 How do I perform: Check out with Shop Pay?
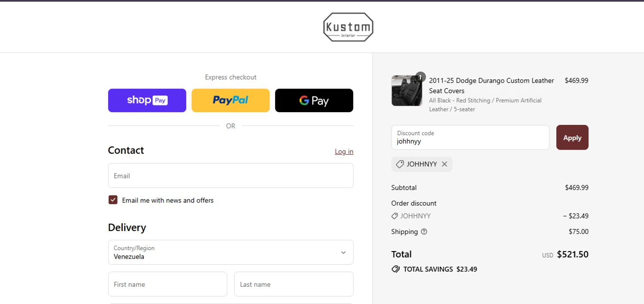147,101
